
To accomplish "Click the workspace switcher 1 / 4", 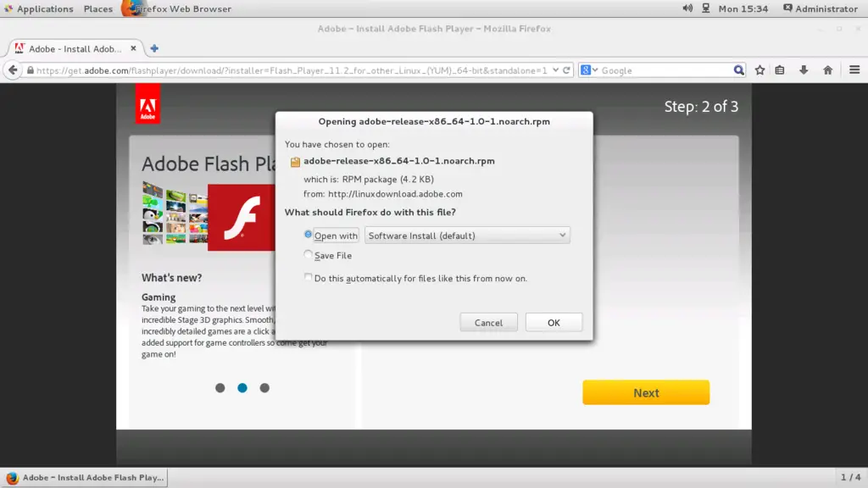I will pyautogui.click(x=851, y=477).
